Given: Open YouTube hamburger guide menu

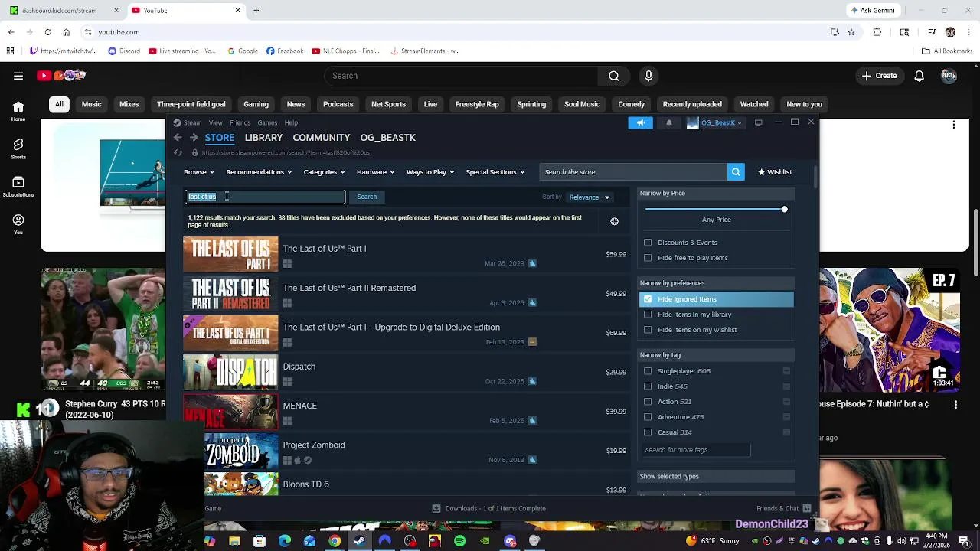Looking at the screenshot, I should (x=18, y=76).
